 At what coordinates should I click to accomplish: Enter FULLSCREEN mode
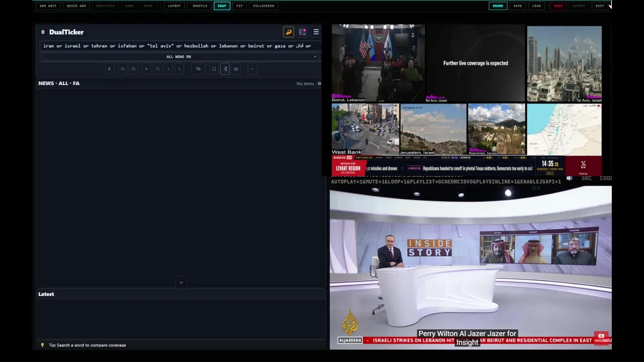[x=264, y=6]
